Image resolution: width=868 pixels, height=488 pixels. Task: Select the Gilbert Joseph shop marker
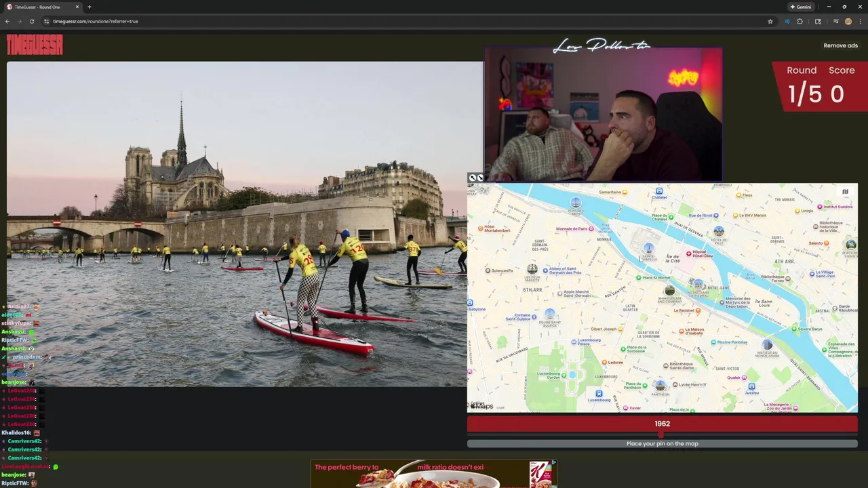619,329
